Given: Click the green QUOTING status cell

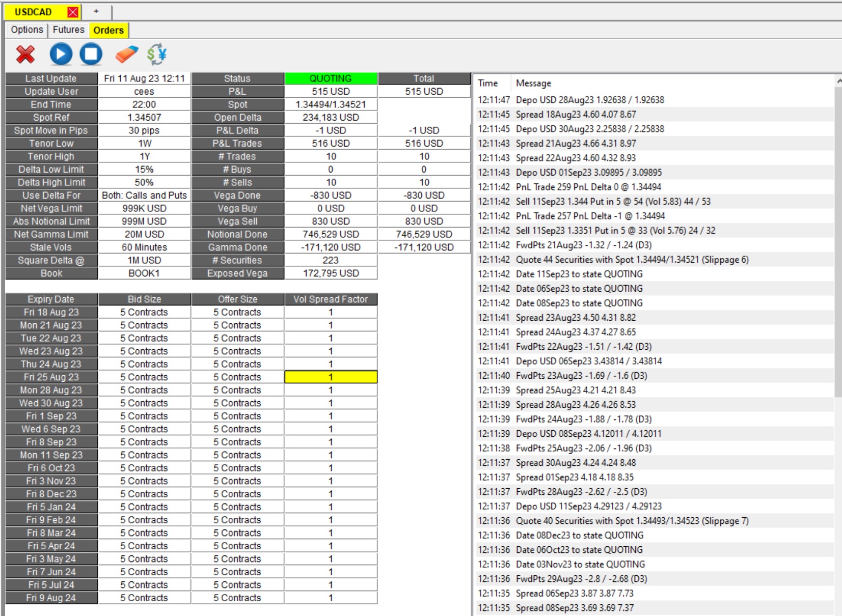Looking at the screenshot, I should tap(331, 78).
